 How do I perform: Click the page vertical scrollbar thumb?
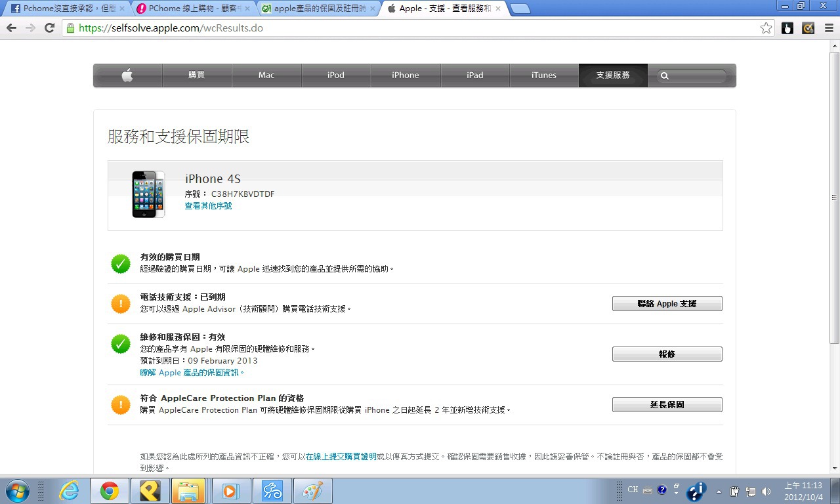click(835, 197)
